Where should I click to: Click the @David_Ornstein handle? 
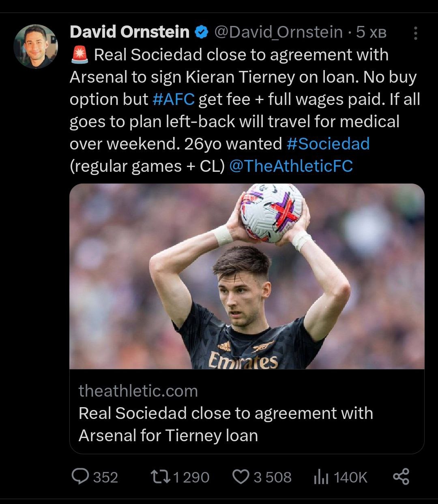tap(278, 32)
